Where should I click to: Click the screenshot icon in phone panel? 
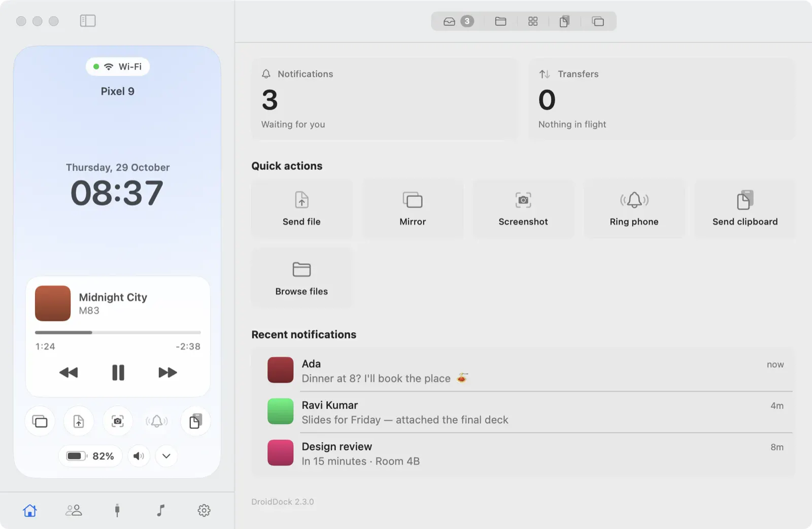click(x=118, y=421)
